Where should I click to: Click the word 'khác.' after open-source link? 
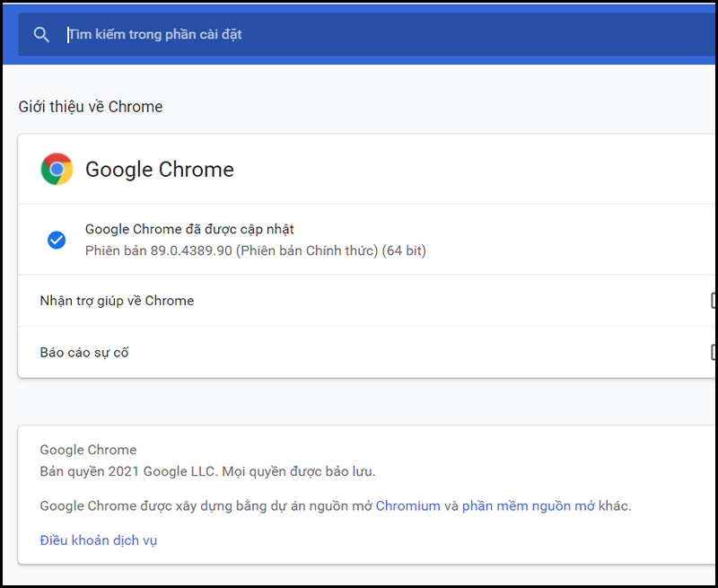point(615,506)
